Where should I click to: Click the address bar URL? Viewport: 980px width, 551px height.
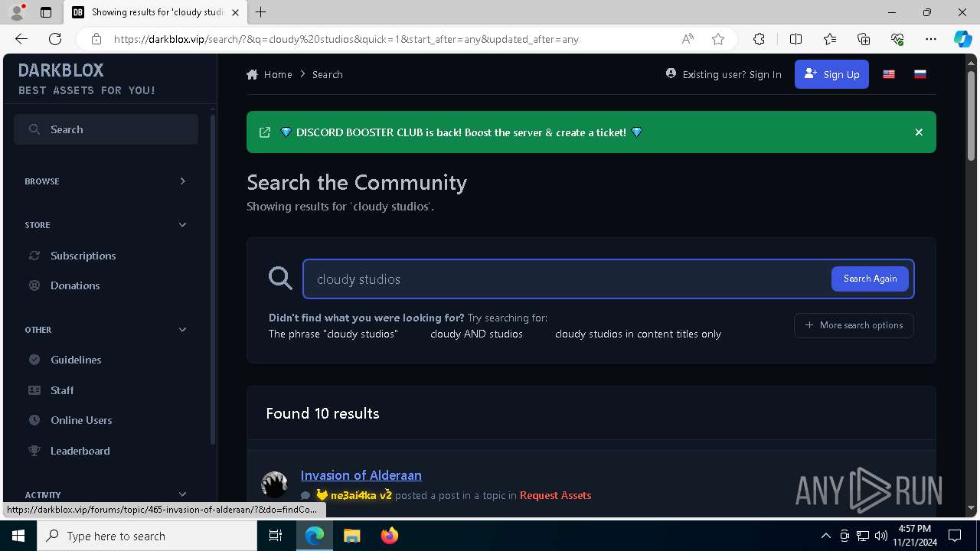point(346,39)
